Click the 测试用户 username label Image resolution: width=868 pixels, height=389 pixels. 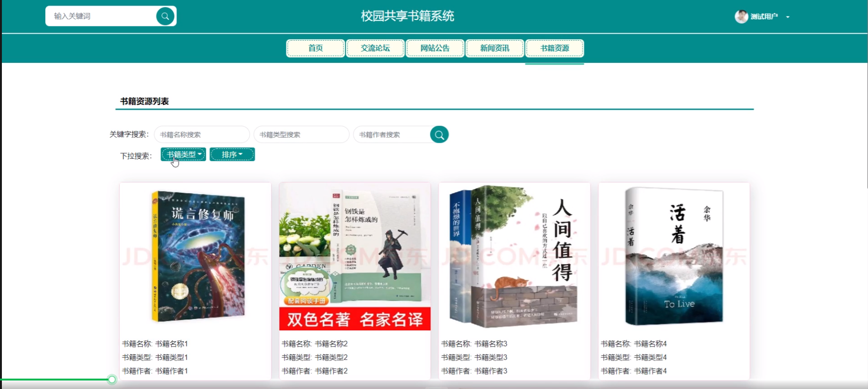click(x=764, y=17)
